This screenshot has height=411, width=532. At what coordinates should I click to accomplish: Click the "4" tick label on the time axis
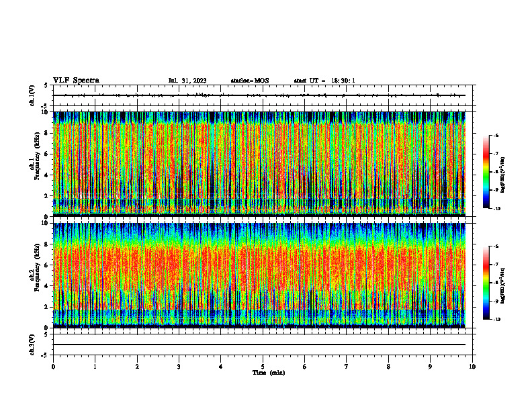click(221, 367)
